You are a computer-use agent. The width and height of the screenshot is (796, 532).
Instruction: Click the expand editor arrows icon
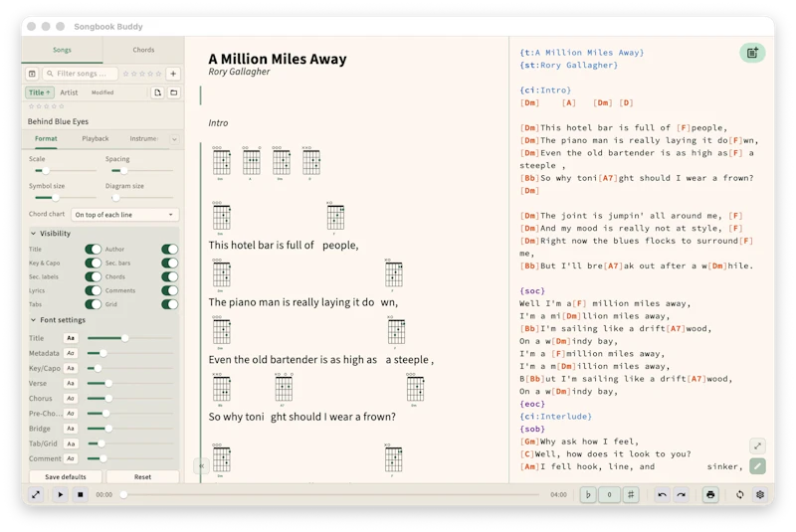point(757,445)
